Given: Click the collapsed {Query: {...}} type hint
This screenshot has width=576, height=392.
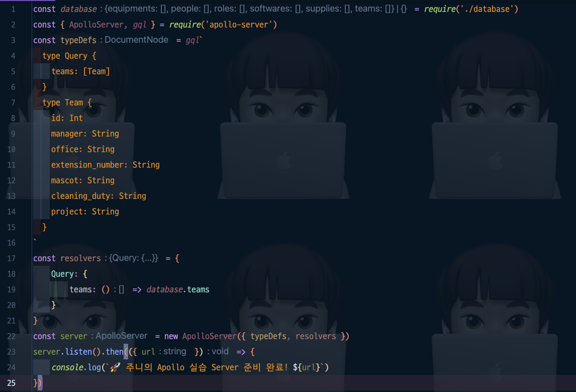Looking at the screenshot, I should pyautogui.click(x=133, y=258).
